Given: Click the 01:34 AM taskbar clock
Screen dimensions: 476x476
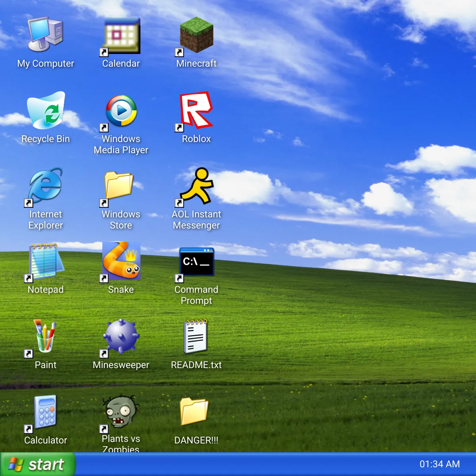Looking at the screenshot, I should pyautogui.click(x=440, y=464).
